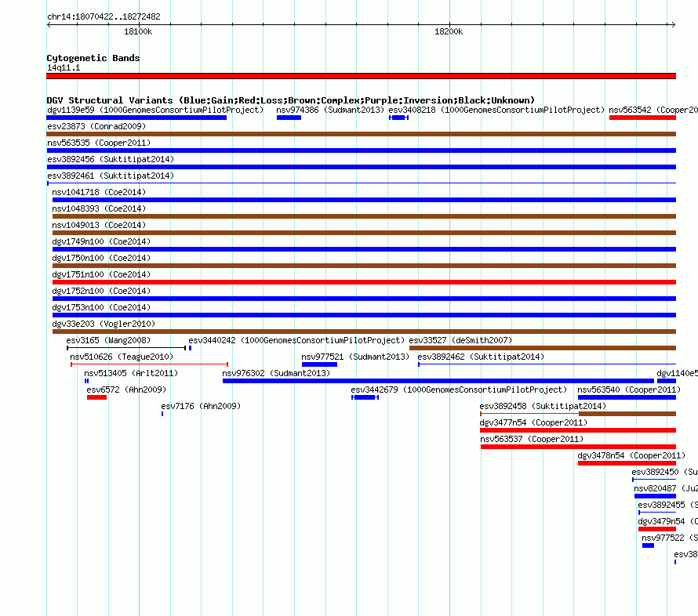Click dgv33e203 Vogler2010 label
Image resolution: width=698 pixels, height=616 pixels.
tap(104, 324)
